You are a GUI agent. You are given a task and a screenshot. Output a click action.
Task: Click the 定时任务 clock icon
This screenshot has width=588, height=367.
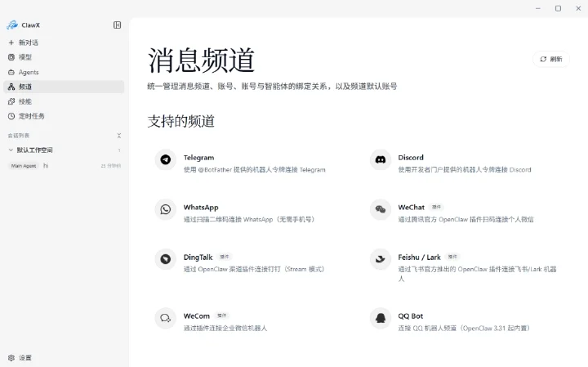tap(11, 116)
